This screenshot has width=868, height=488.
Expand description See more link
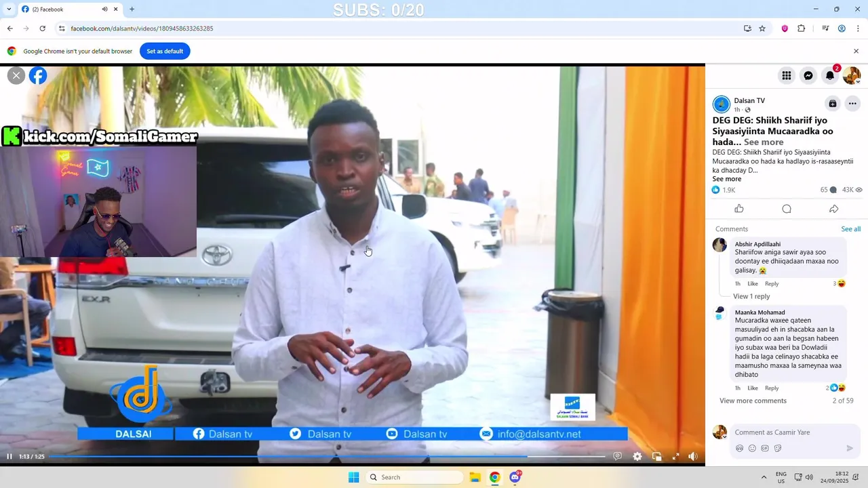coord(727,179)
